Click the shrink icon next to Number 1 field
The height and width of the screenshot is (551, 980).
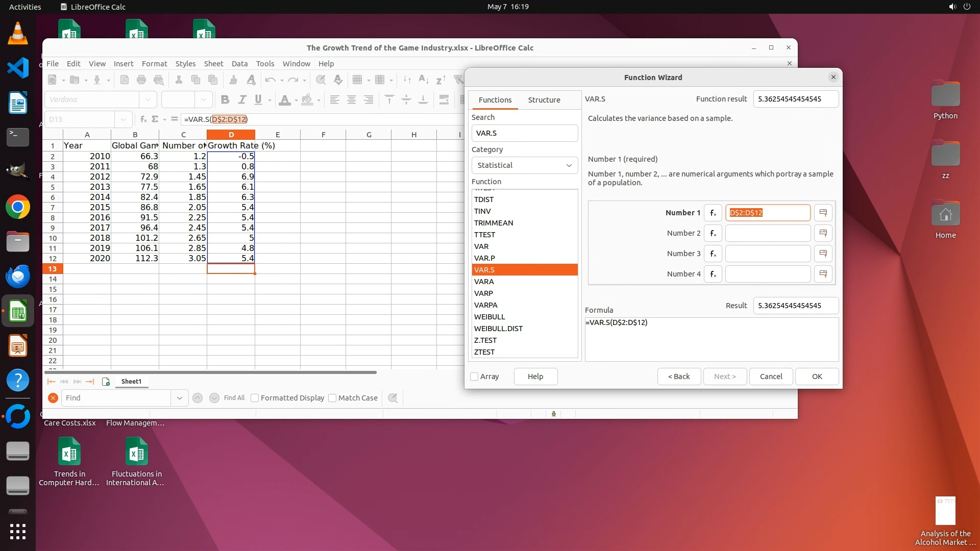(823, 213)
